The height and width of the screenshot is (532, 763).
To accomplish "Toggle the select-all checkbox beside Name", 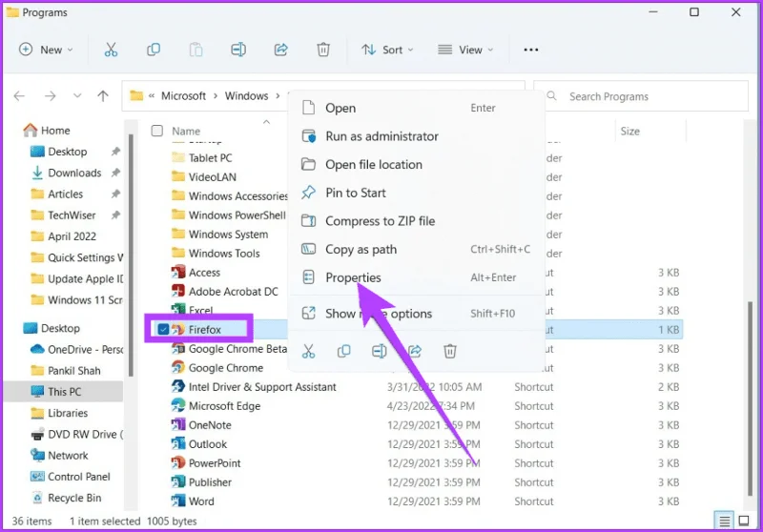I will [x=156, y=131].
